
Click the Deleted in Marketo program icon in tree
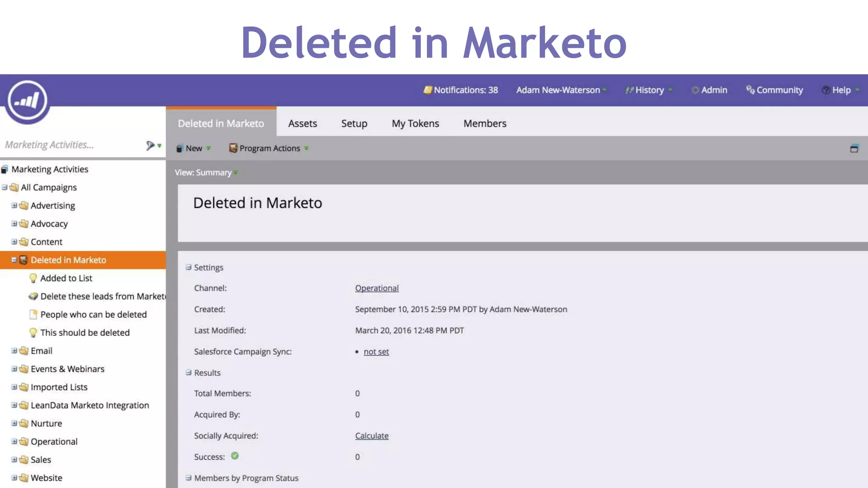(24, 260)
